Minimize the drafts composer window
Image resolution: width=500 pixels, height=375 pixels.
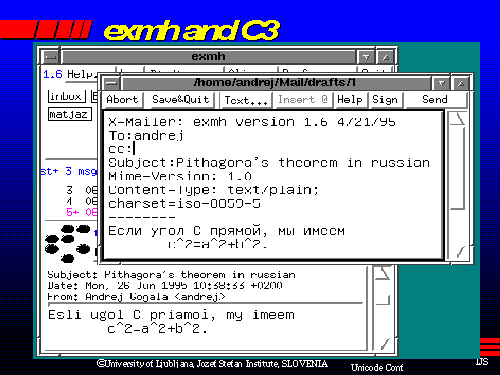(441, 83)
